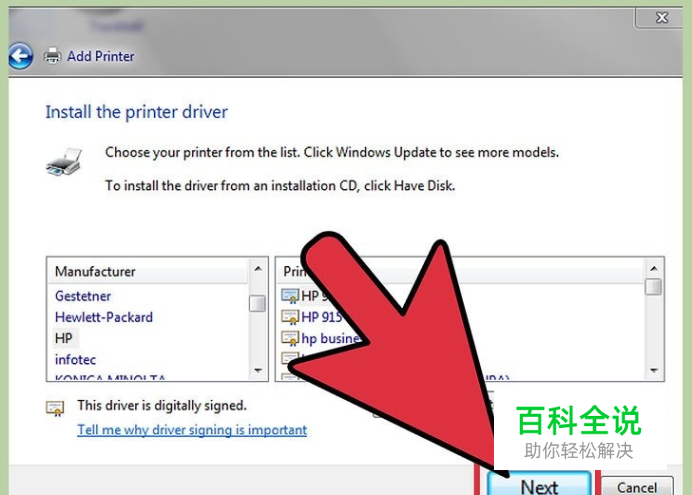Click the Add Printer title printer icon
Image resolution: width=692 pixels, height=495 pixels.
(x=53, y=56)
